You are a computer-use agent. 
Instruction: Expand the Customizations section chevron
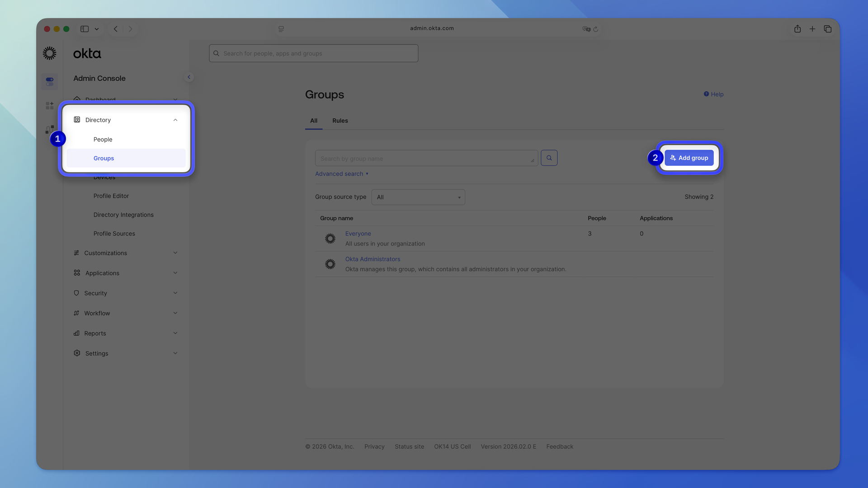(x=175, y=253)
